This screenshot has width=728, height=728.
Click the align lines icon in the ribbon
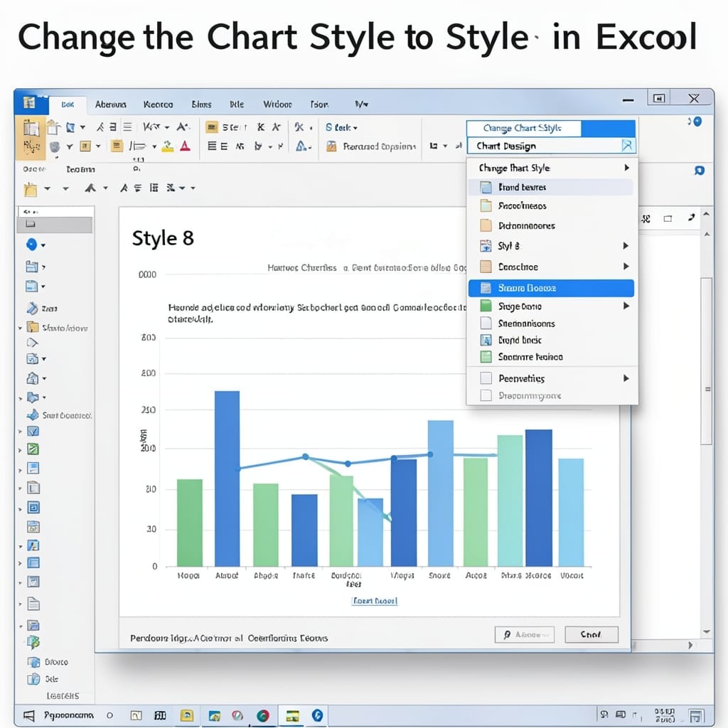(x=128, y=127)
